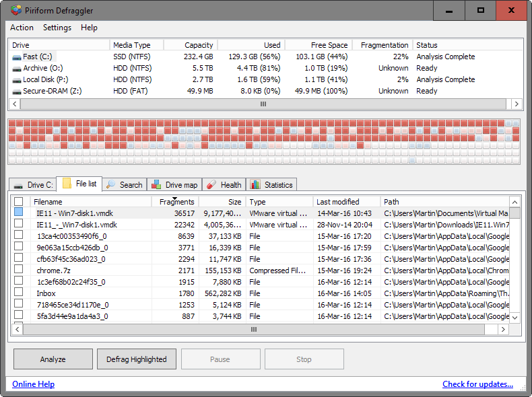The height and width of the screenshot is (397, 532).
Task: Open the Settings menu
Action: (x=57, y=28)
